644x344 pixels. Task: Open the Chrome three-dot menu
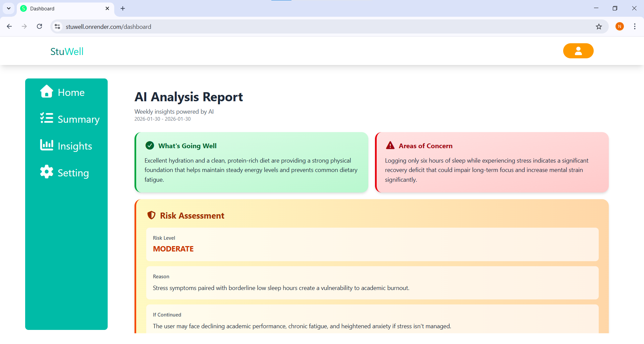(635, 26)
